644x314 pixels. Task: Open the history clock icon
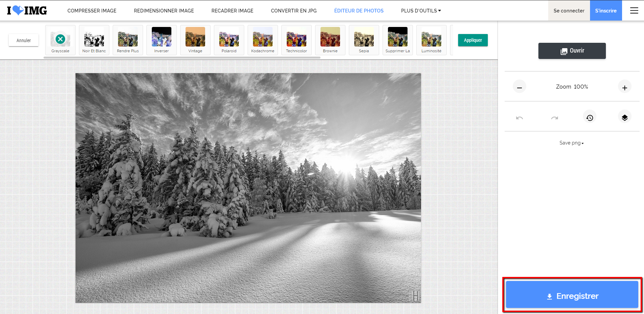click(590, 118)
